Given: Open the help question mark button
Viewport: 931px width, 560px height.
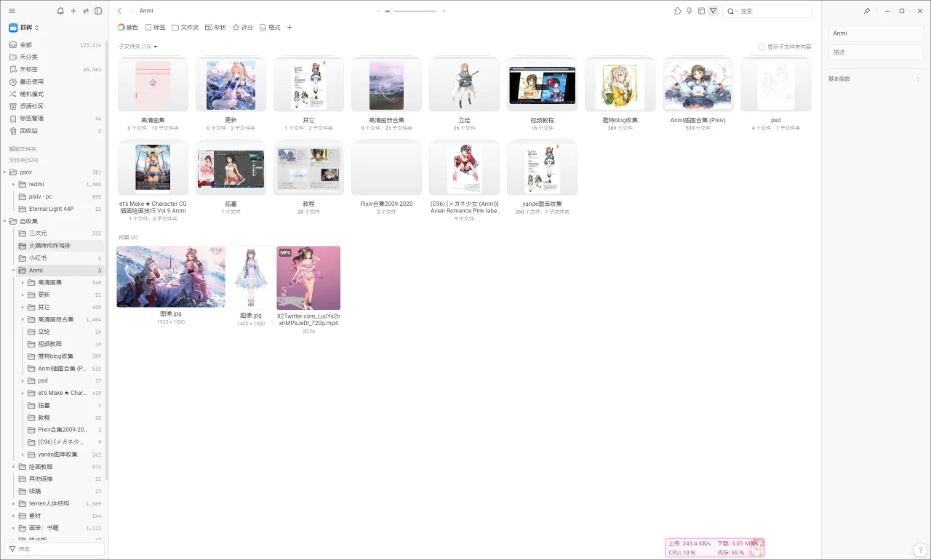Looking at the screenshot, I should 919,549.
